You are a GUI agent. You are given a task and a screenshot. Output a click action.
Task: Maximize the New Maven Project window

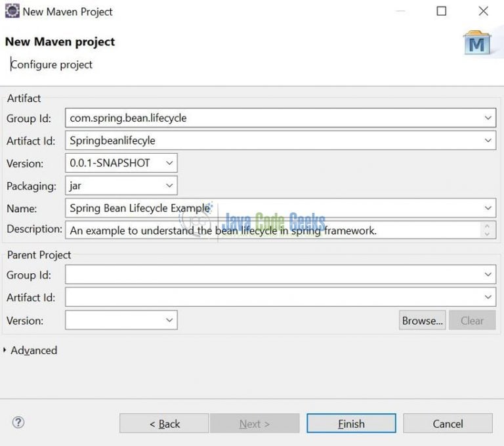441,11
